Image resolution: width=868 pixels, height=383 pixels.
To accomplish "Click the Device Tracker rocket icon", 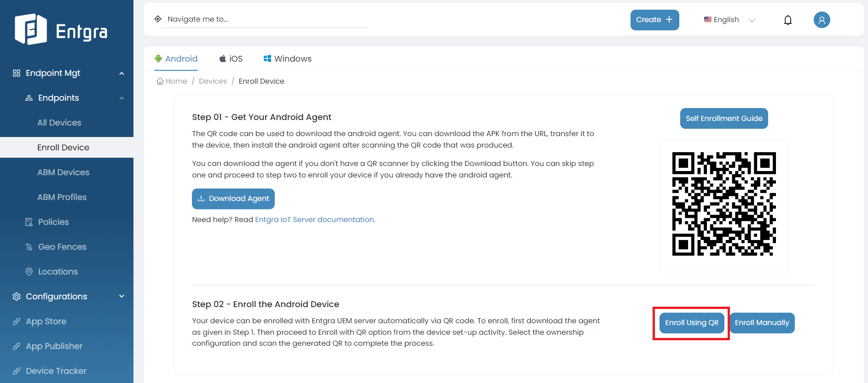I will coord(17,371).
